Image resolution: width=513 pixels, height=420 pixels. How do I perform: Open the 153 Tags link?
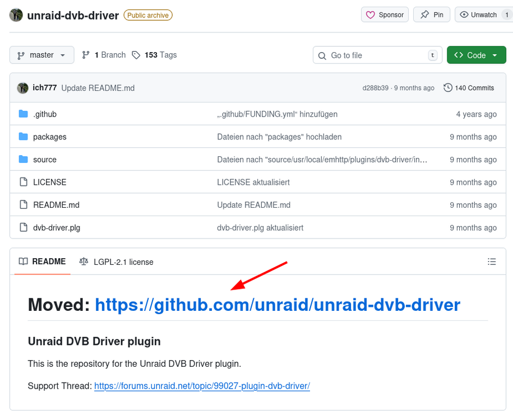point(154,55)
